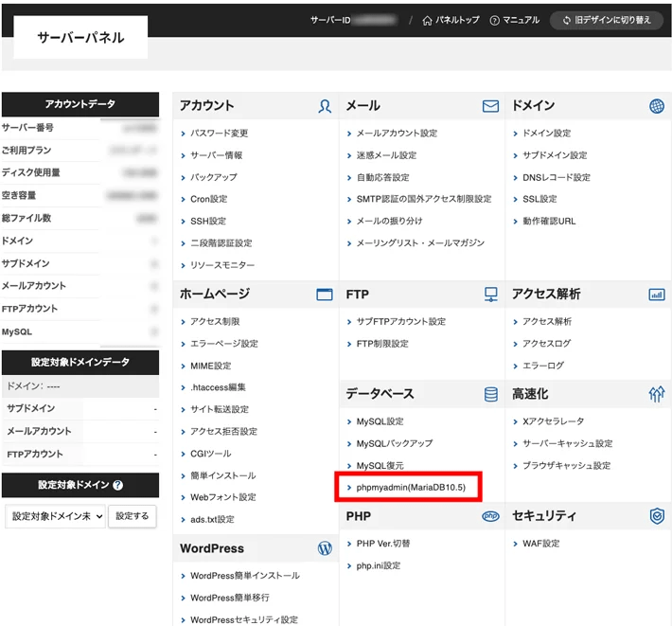Open FTP制限設定 link
Screen dimensions: 672x626
coord(382,344)
